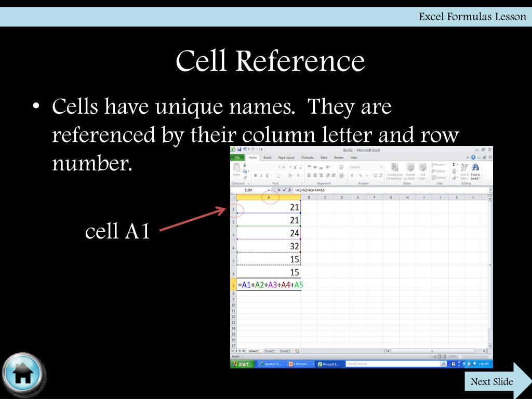This screenshot has height=399, width=532.
Task: Click the Format Painter brush icon
Action: [x=245, y=178]
